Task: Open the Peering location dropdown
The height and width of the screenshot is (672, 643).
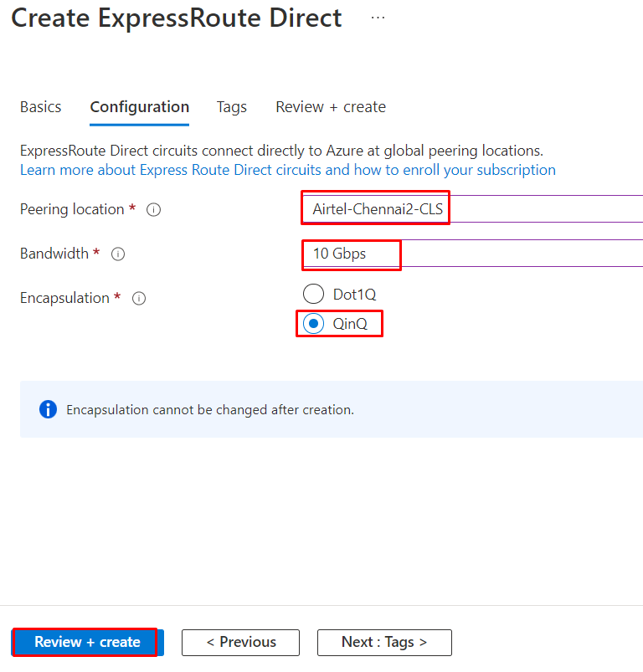Action: click(x=469, y=209)
